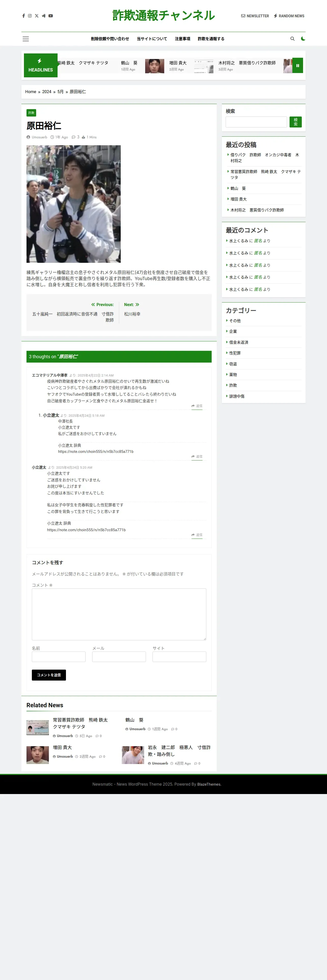
Task: Open the NEWSLETTER envelope link
Action: 255,16
